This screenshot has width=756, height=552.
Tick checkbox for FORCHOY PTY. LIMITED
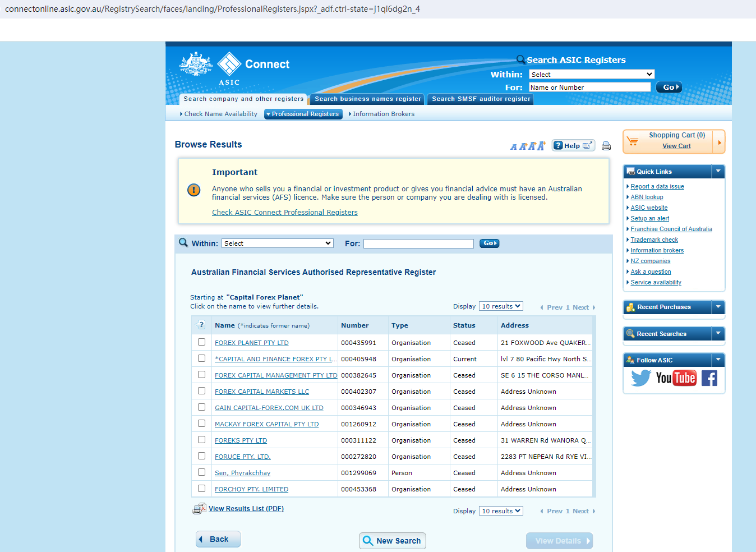tap(201, 489)
